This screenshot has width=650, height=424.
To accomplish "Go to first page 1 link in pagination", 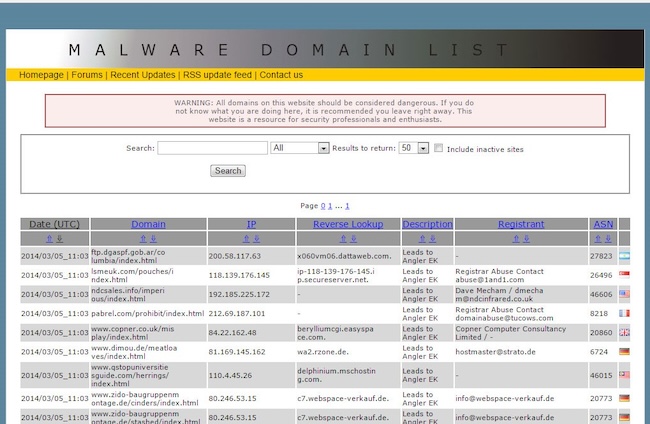I will click(x=330, y=206).
